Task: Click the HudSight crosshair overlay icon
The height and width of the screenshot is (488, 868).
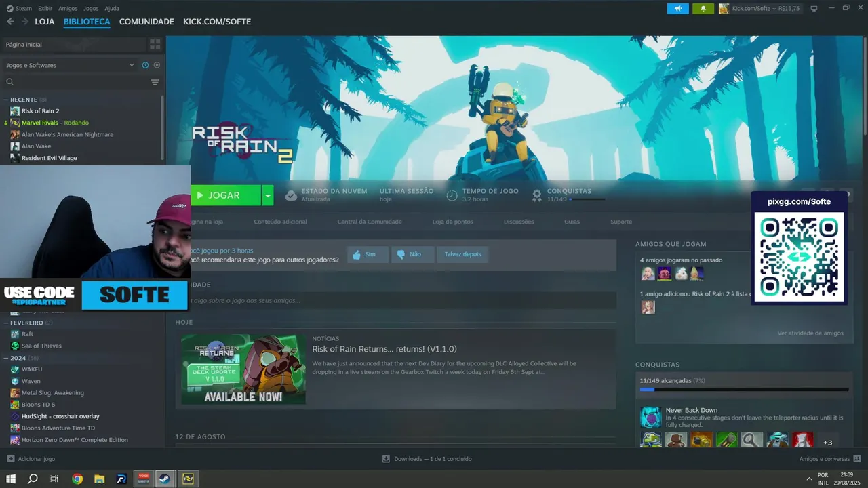Action: [x=15, y=416]
